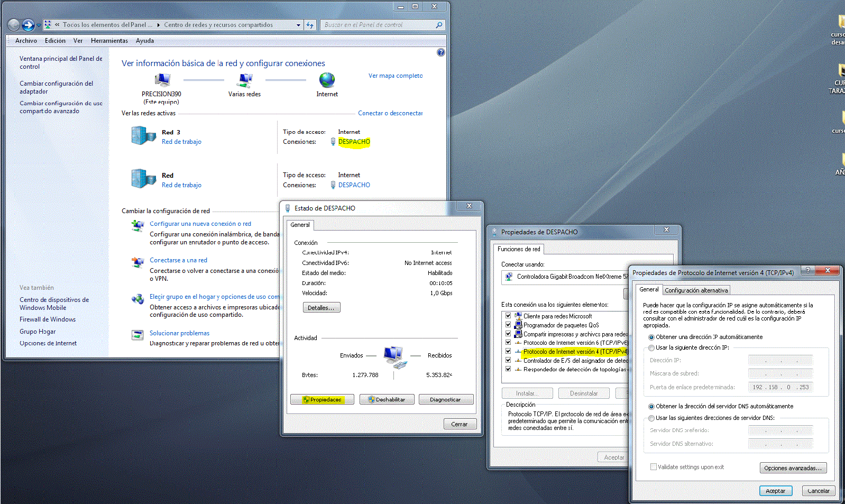Viewport: 845px width, 504px height.
Task: Select the Funciones de red tab
Action: click(x=519, y=249)
